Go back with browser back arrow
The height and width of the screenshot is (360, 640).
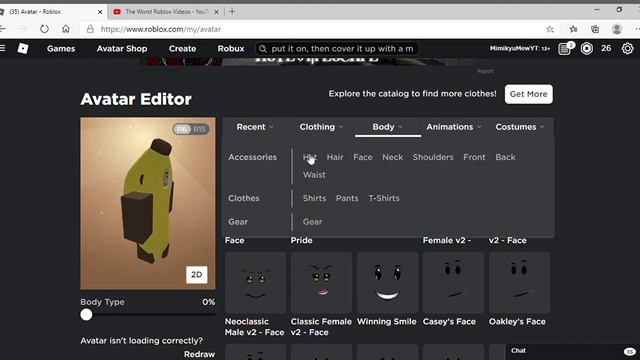(x=3, y=29)
